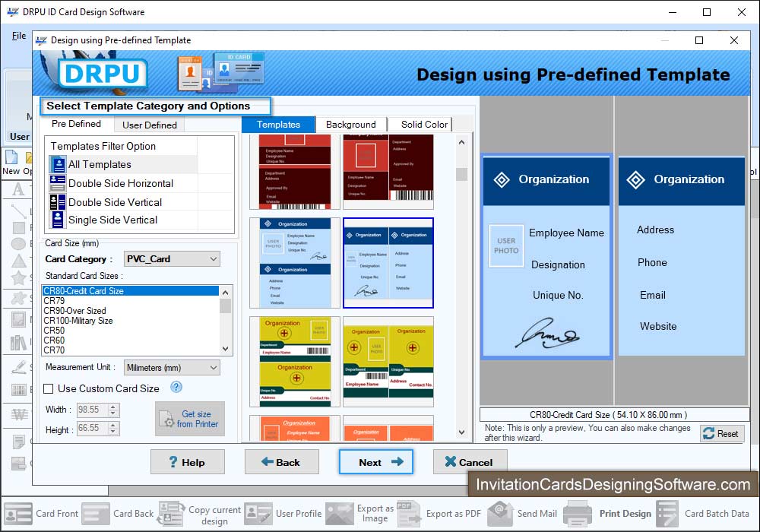
Task: Click the Export as Image icon
Action: click(339, 514)
